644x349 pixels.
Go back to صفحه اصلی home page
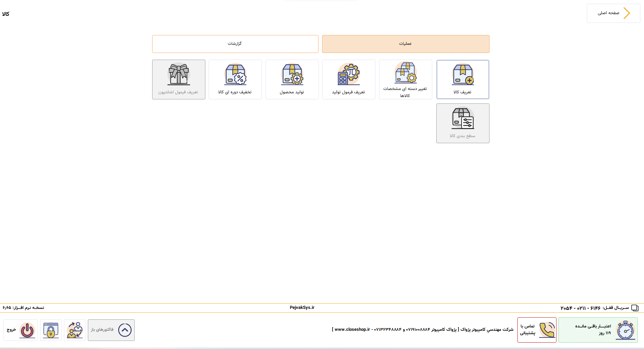coord(613,13)
